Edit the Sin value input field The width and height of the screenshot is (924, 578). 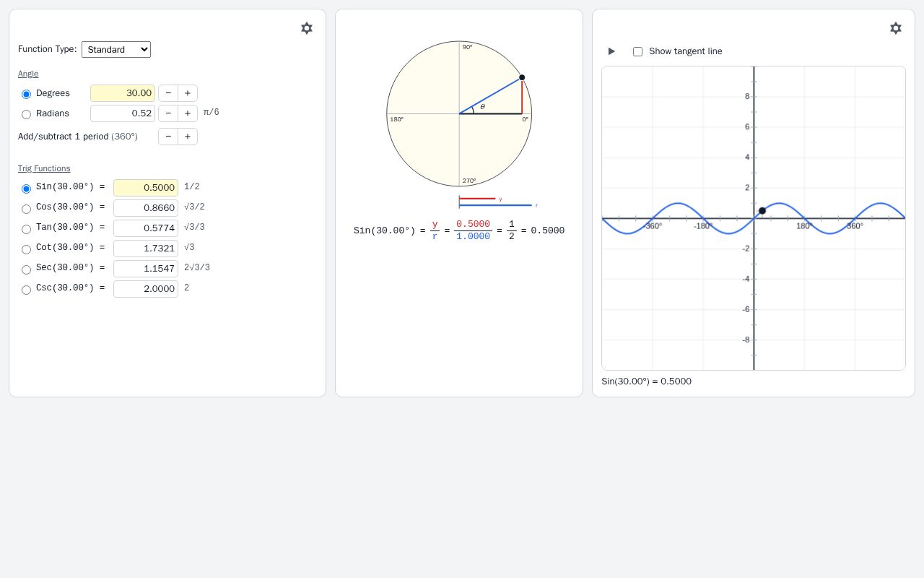(146, 188)
